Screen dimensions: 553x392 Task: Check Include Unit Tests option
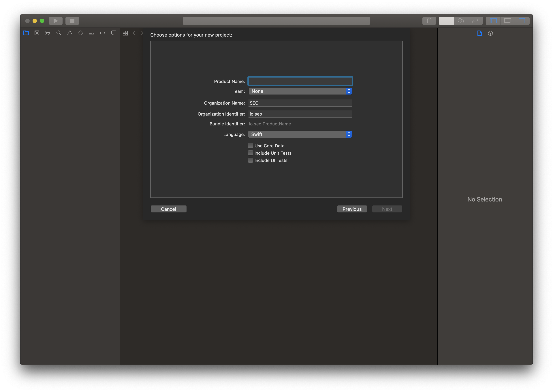pyautogui.click(x=251, y=153)
